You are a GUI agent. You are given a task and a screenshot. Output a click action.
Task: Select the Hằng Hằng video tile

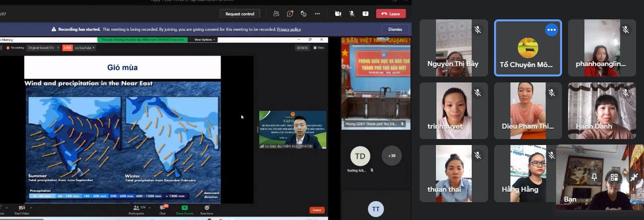click(528, 173)
